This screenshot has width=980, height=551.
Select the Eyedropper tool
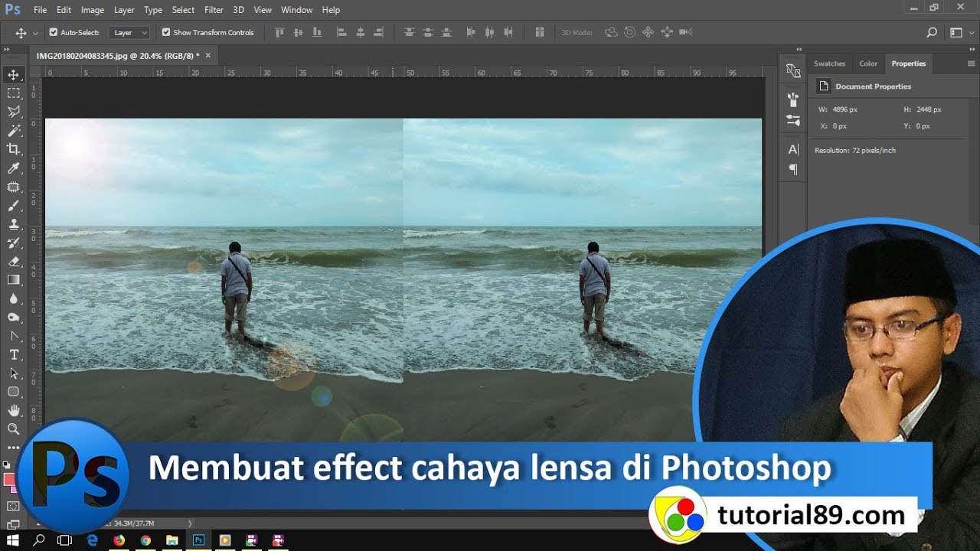(x=14, y=168)
